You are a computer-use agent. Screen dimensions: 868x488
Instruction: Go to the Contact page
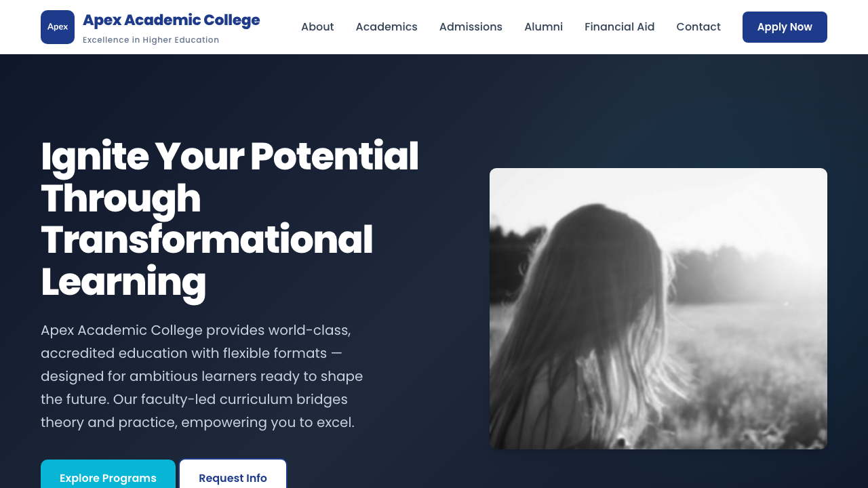(x=698, y=26)
